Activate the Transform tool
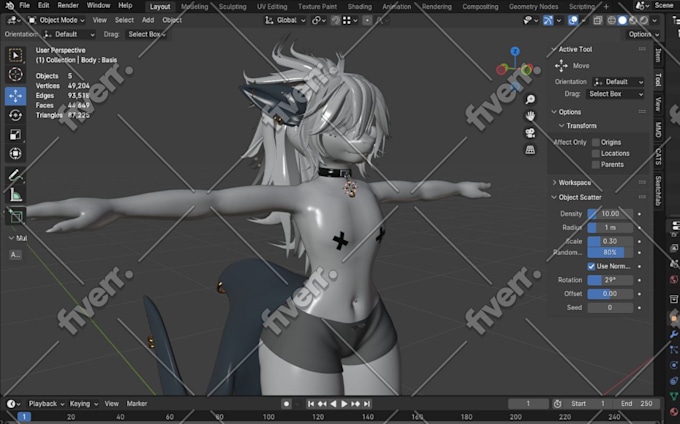680x424 pixels. coord(16,153)
